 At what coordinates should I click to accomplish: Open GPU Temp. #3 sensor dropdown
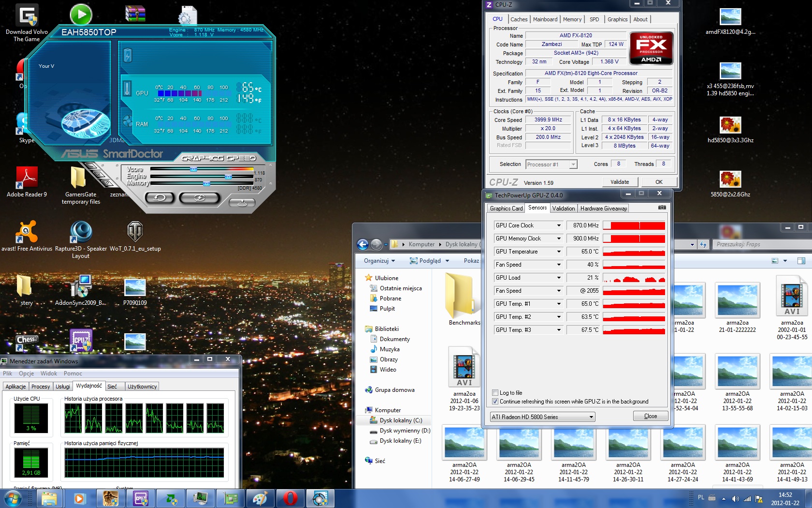(x=559, y=330)
